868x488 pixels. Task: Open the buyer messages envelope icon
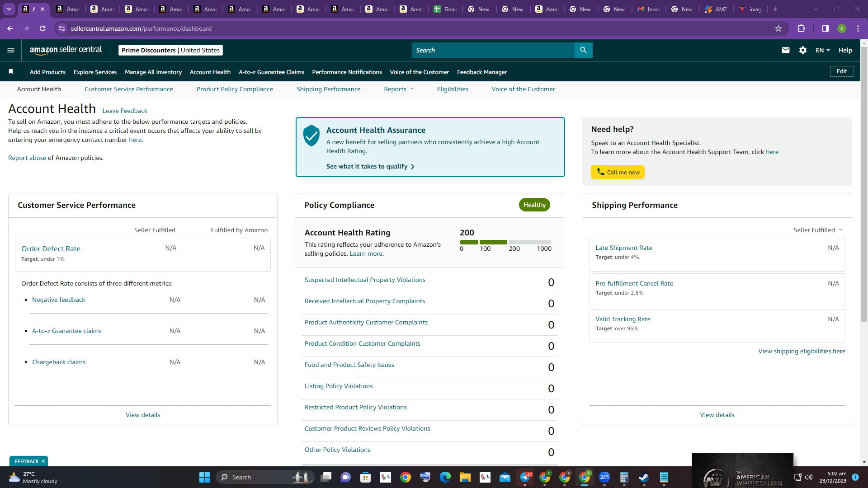tap(786, 50)
